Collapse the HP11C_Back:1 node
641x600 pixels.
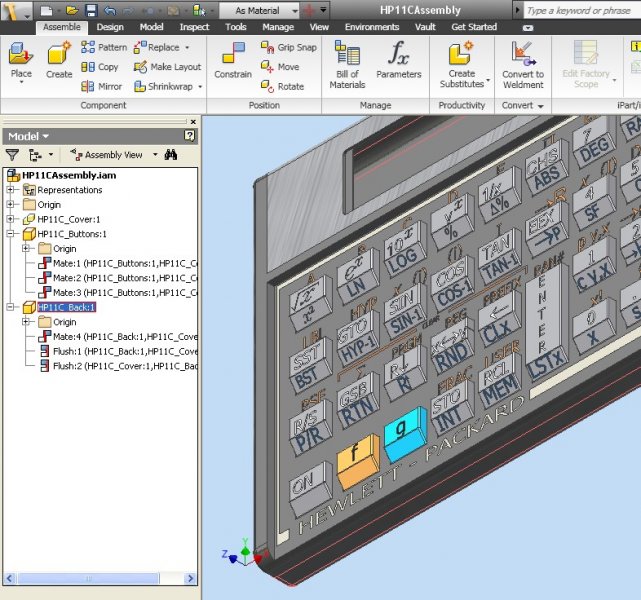tap(10, 307)
